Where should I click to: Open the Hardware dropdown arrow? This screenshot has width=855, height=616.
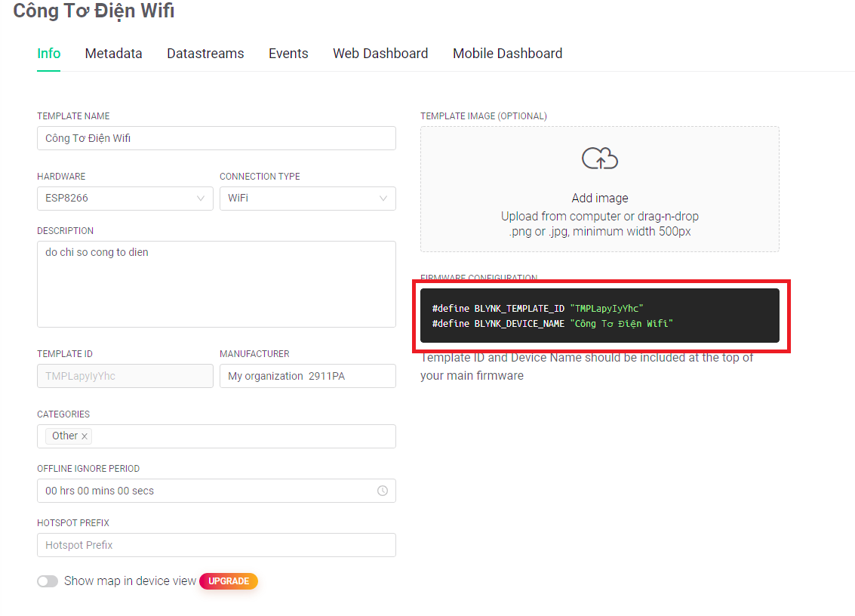coord(201,198)
